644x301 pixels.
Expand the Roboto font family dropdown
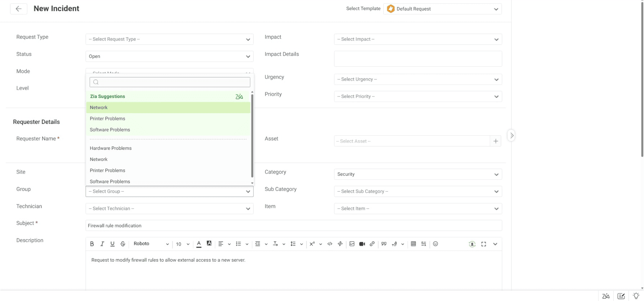coord(151,244)
